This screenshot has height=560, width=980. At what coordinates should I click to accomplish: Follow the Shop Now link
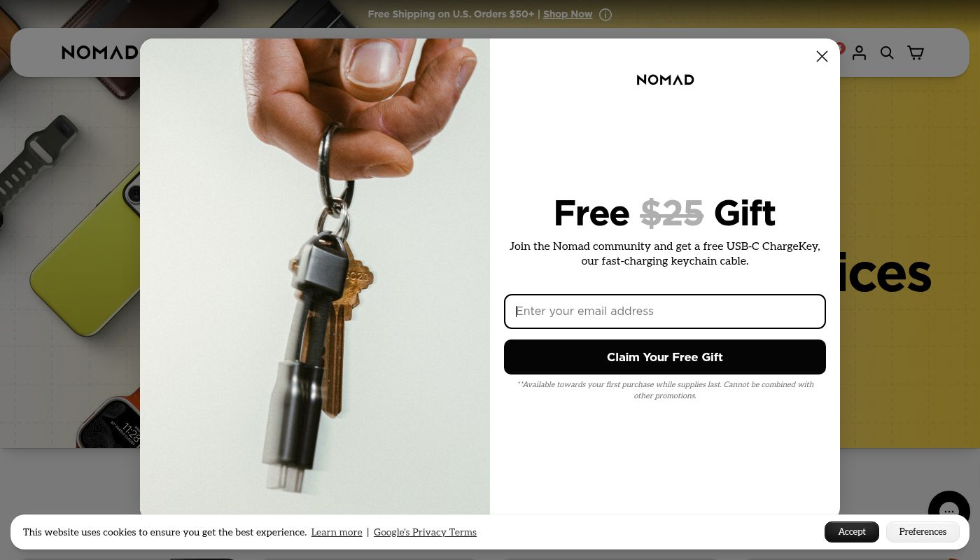tap(568, 14)
